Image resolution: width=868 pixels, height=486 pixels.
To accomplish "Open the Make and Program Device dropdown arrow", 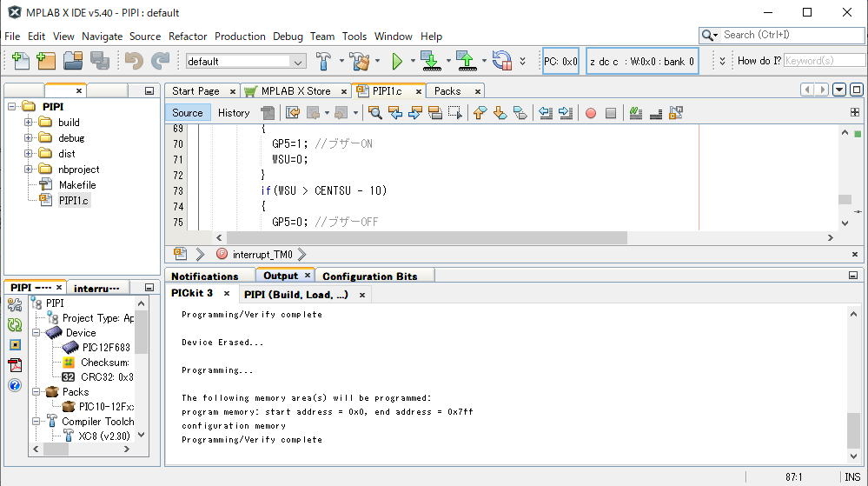I will click(448, 61).
